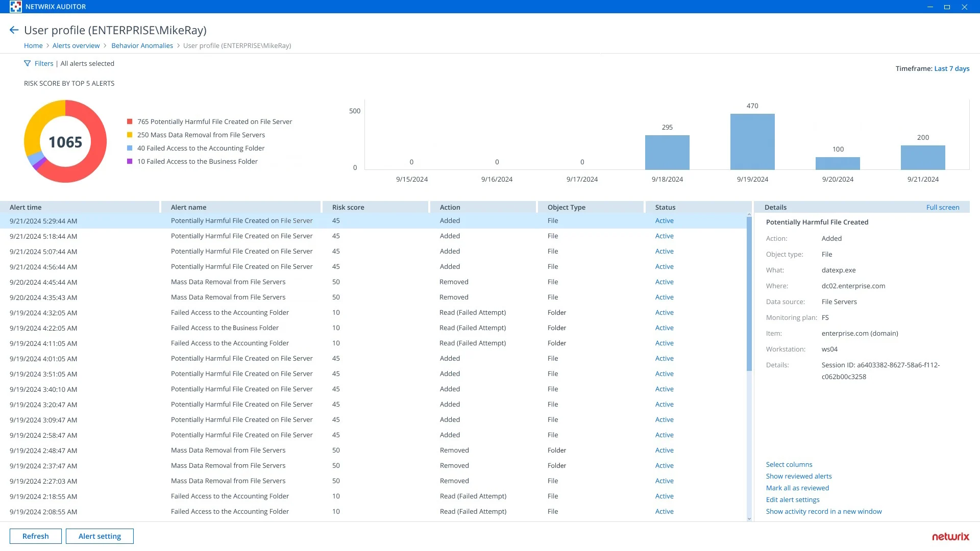Click Active status for 9/21/2024 5:18:44 AM alert

[664, 236]
